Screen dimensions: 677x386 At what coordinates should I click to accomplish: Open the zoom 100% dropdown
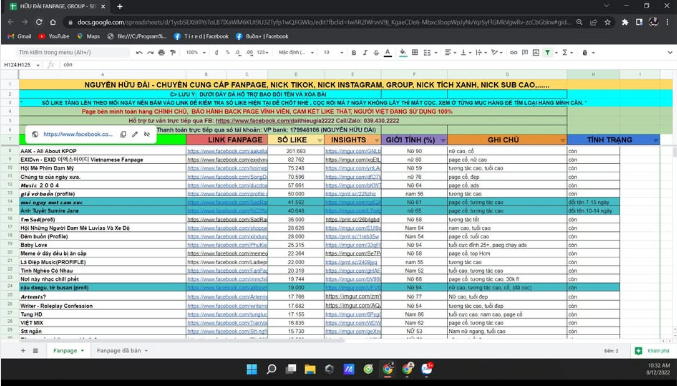195,52
